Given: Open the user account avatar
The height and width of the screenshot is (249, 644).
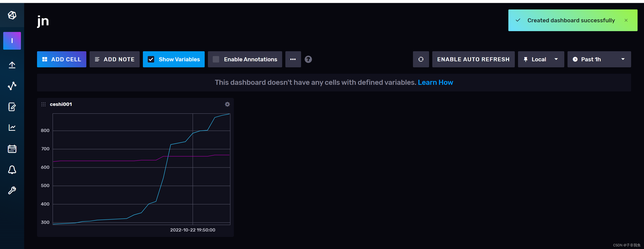Looking at the screenshot, I should (x=12, y=41).
